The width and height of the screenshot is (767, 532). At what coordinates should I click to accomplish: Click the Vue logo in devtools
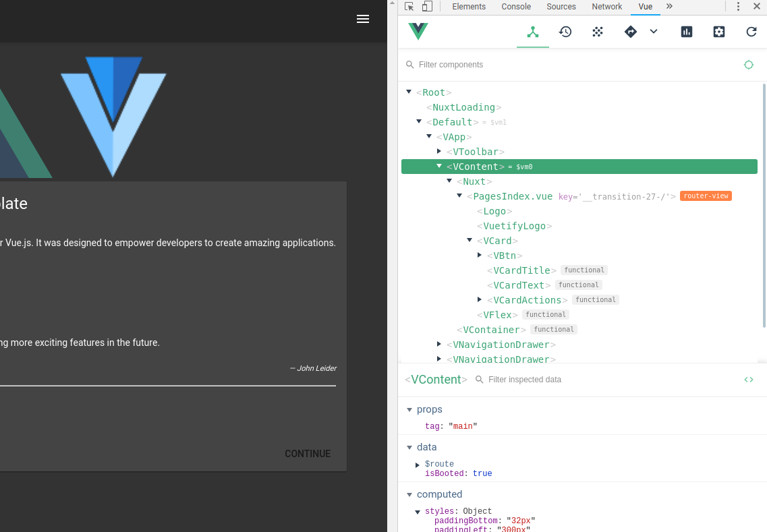pos(418,32)
